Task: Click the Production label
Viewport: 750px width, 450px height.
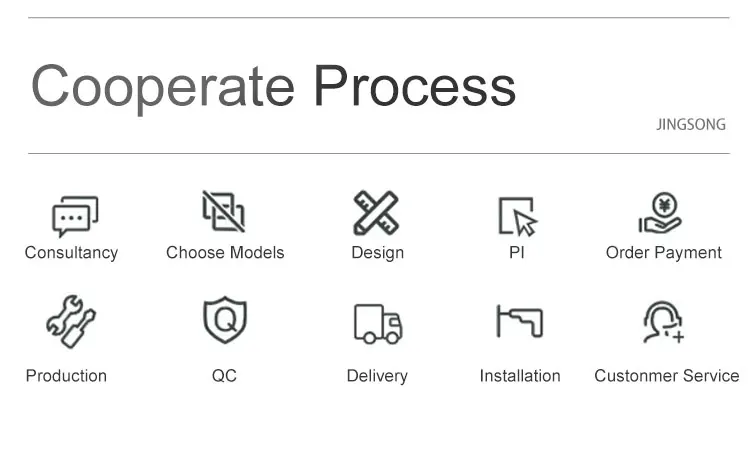Action: click(x=66, y=376)
